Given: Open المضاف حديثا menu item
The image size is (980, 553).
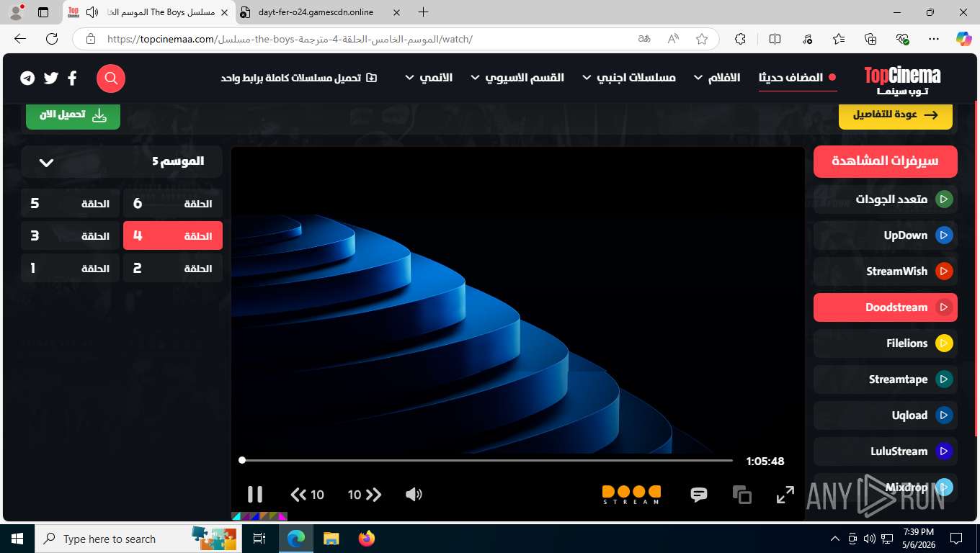Looking at the screenshot, I should (x=798, y=78).
